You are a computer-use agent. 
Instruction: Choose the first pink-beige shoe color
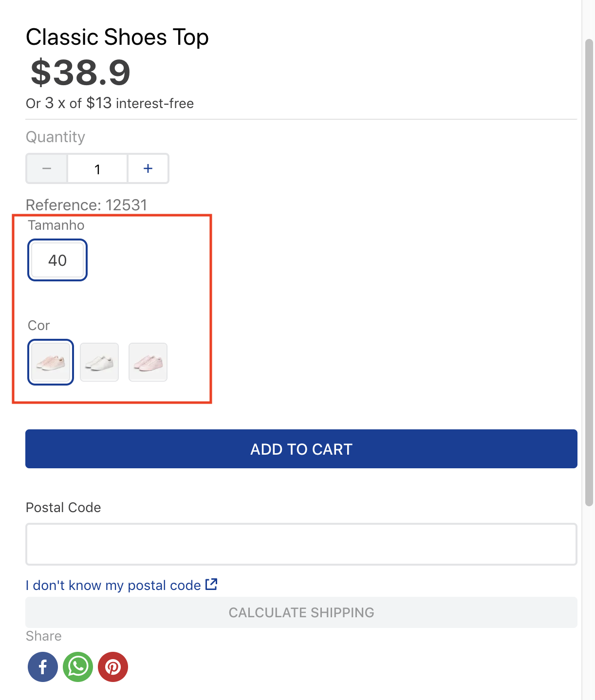click(x=51, y=362)
